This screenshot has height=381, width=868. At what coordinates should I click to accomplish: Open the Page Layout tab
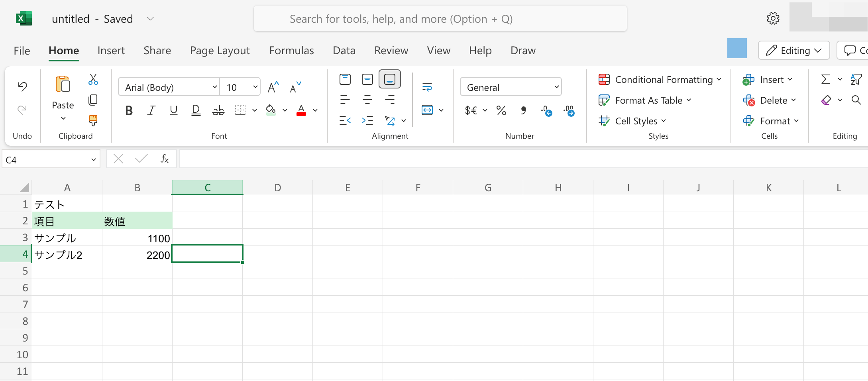click(220, 51)
